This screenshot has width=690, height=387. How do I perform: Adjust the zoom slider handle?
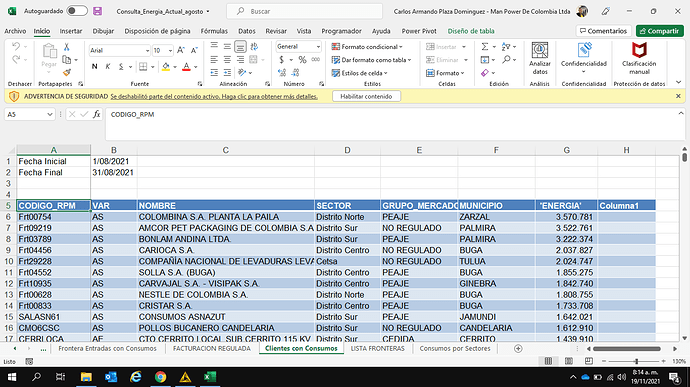(x=636, y=361)
